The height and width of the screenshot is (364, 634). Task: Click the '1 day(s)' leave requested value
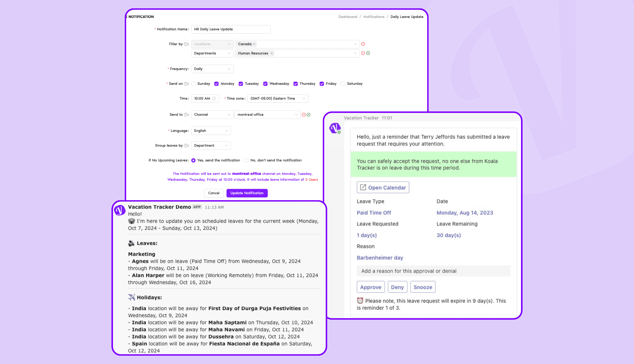tap(367, 235)
